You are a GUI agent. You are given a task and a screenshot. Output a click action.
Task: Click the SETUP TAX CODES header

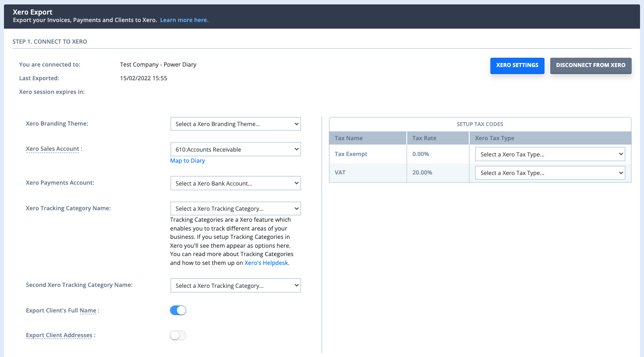[479, 124]
